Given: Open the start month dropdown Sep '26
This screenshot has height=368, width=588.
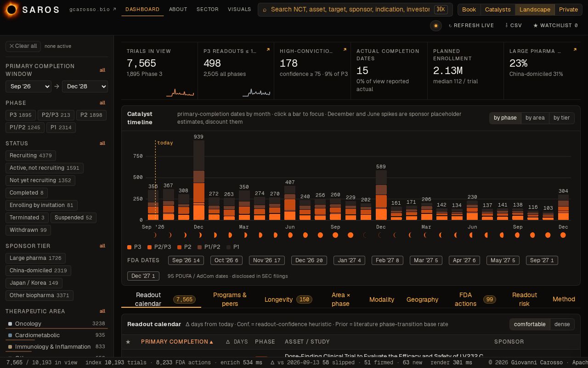Looking at the screenshot, I should pyautogui.click(x=28, y=86).
